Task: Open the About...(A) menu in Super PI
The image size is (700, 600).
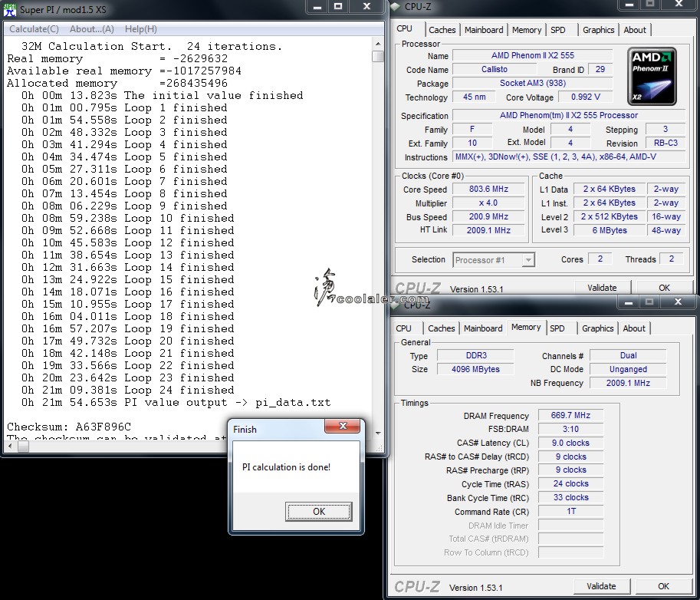Action: 91,29
